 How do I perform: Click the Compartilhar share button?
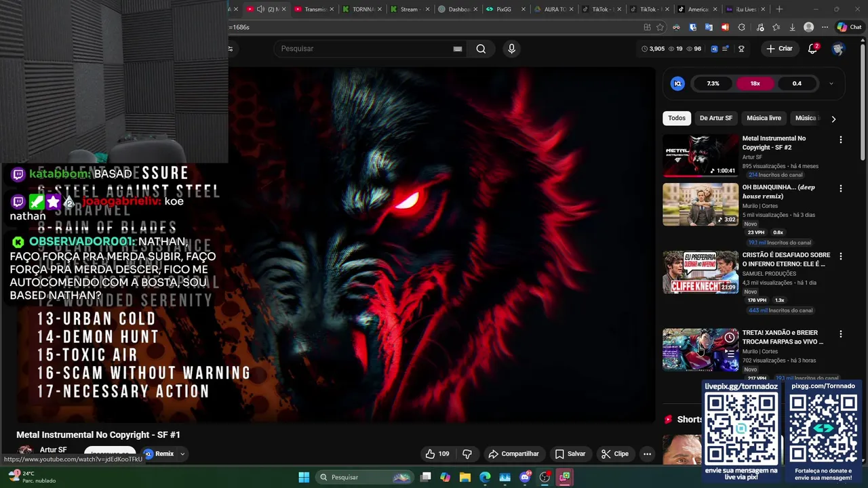(513, 454)
